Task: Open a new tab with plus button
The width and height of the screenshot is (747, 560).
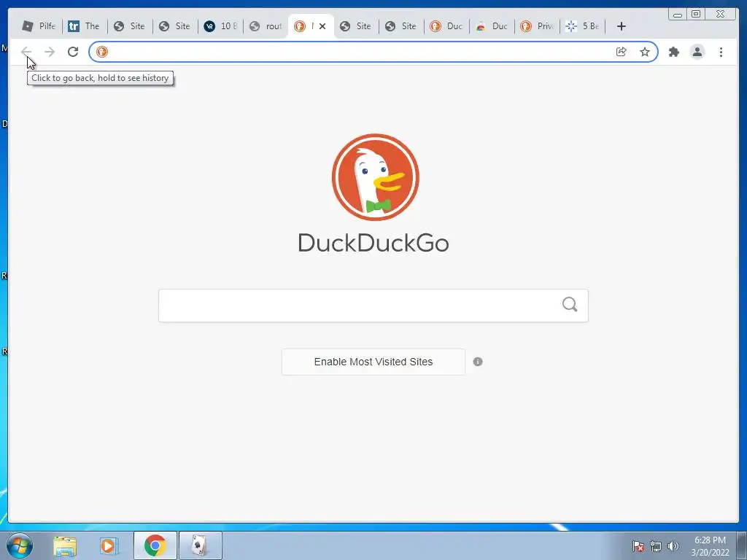Action: pyautogui.click(x=622, y=26)
